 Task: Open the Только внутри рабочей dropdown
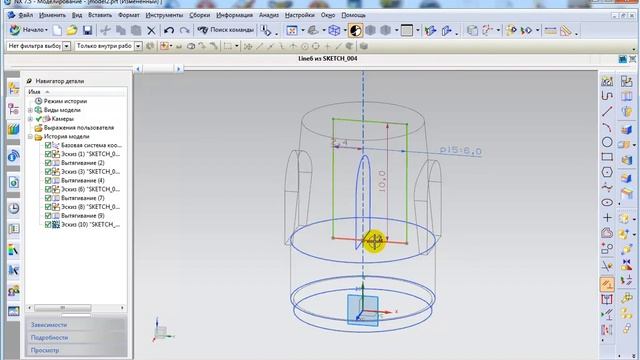[x=138, y=46]
